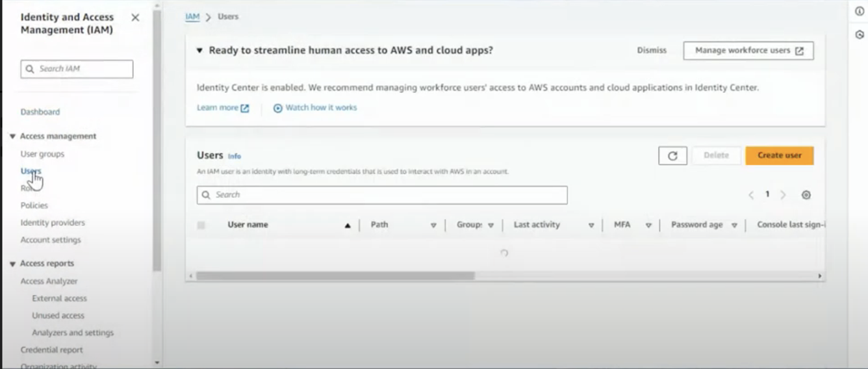Click the disabled Delete button
This screenshot has width=868, height=369.
tap(716, 155)
